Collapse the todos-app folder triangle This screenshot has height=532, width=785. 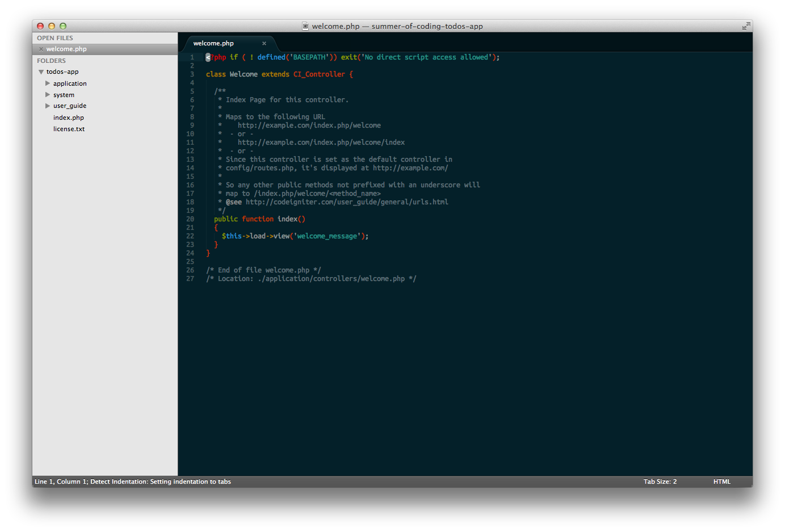(40, 72)
